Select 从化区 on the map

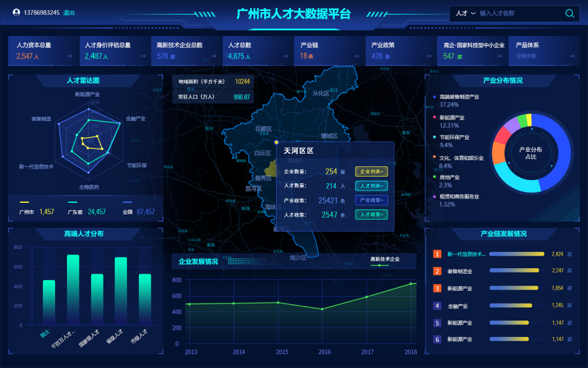pos(321,93)
